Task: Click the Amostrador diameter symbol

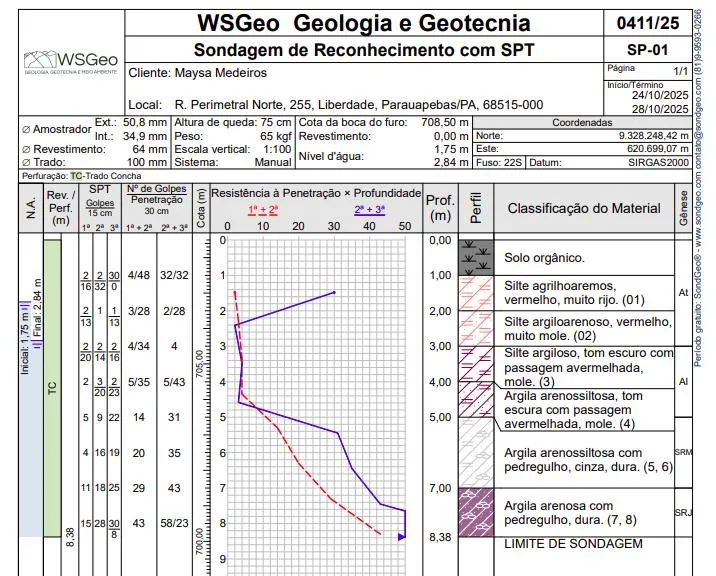Action: point(26,129)
